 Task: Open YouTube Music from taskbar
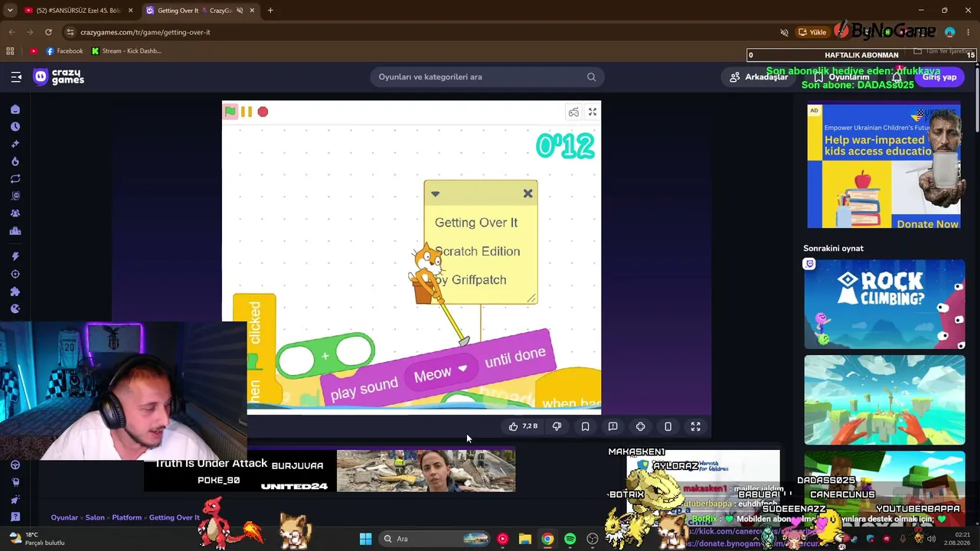(502, 539)
